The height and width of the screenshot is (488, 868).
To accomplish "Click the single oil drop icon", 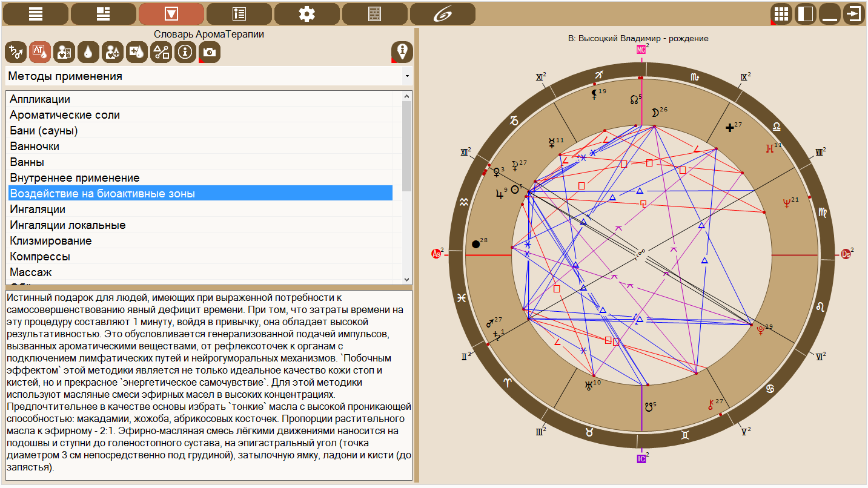I will coord(88,53).
